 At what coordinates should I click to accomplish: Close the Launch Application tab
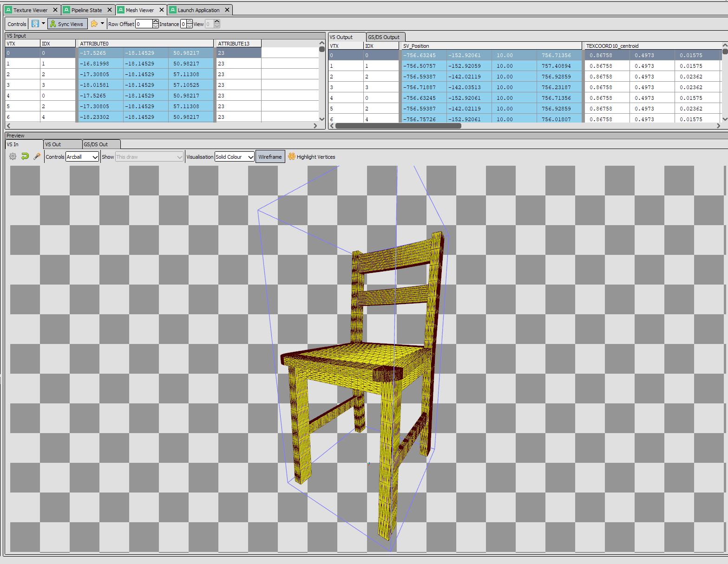[227, 10]
